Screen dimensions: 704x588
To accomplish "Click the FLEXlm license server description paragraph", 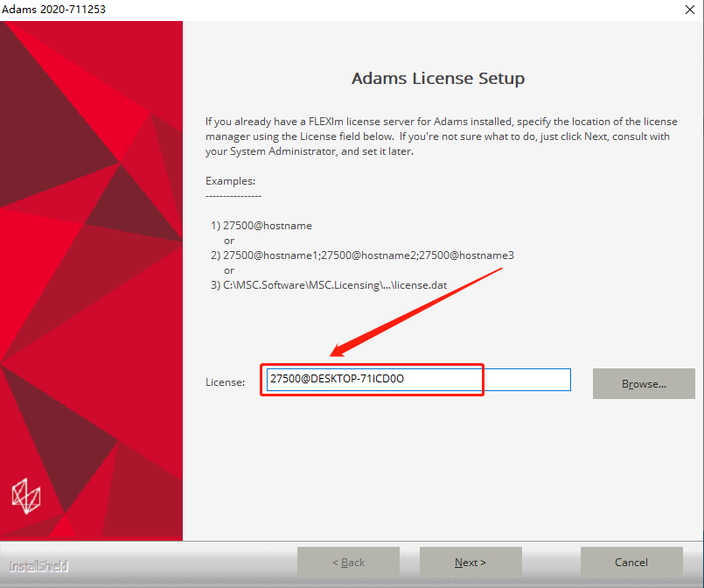I will [442, 136].
